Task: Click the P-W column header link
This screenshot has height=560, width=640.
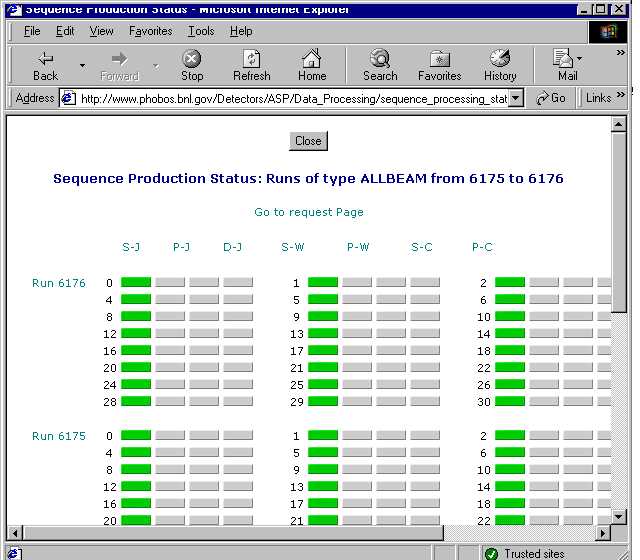Action: [358, 247]
